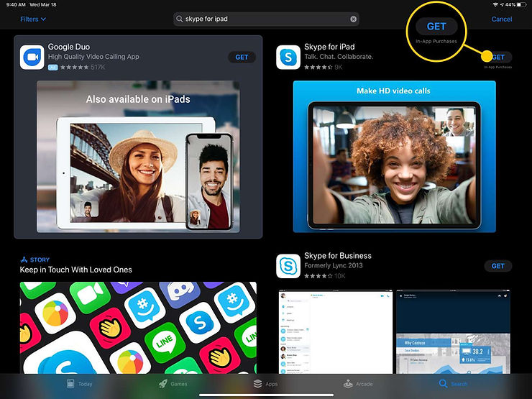Click the home indicator bar at bottom
This screenshot has width=532, height=399.
(x=266, y=395)
